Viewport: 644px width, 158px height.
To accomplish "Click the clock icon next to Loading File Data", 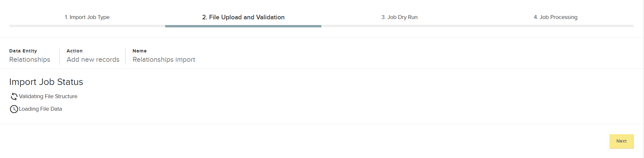I will pos(14,109).
